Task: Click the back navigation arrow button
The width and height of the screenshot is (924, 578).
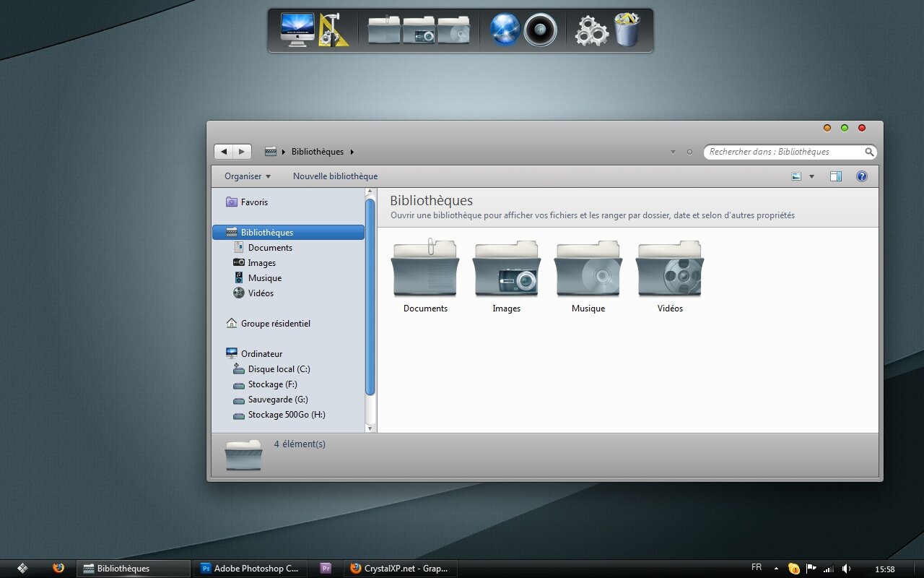Action: [224, 152]
